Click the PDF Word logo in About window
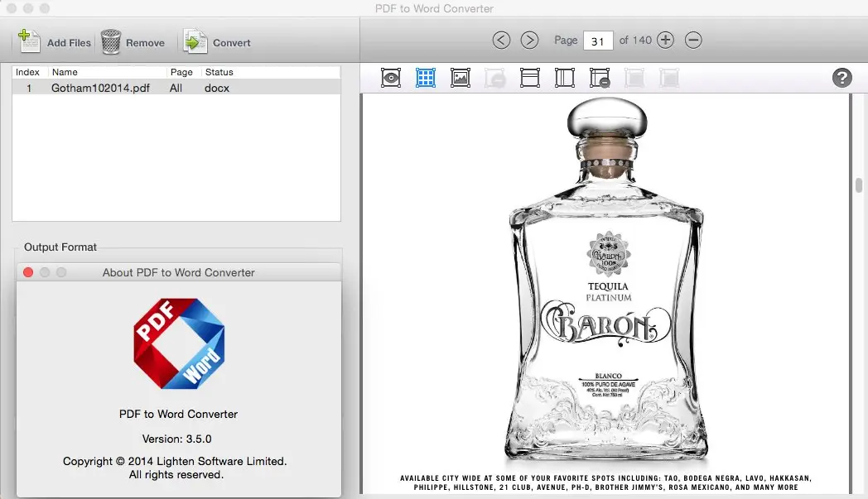The image size is (868, 499). tap(179, 343)
